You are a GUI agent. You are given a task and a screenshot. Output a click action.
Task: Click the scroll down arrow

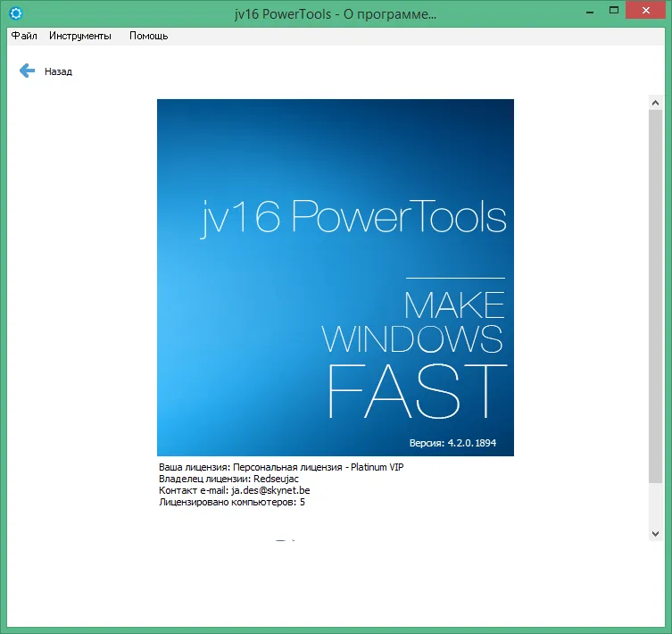pyautogui.click(x=655, y=534)
